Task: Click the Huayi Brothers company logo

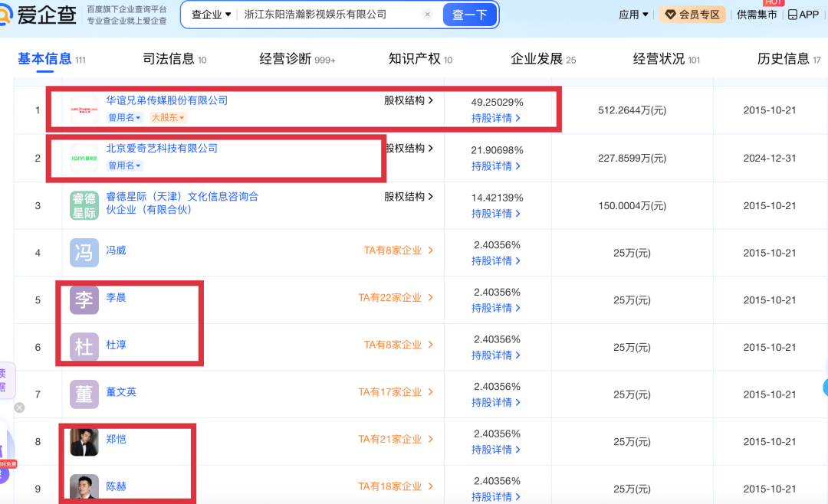Action: pyautogui.click(x=84, y=110)
